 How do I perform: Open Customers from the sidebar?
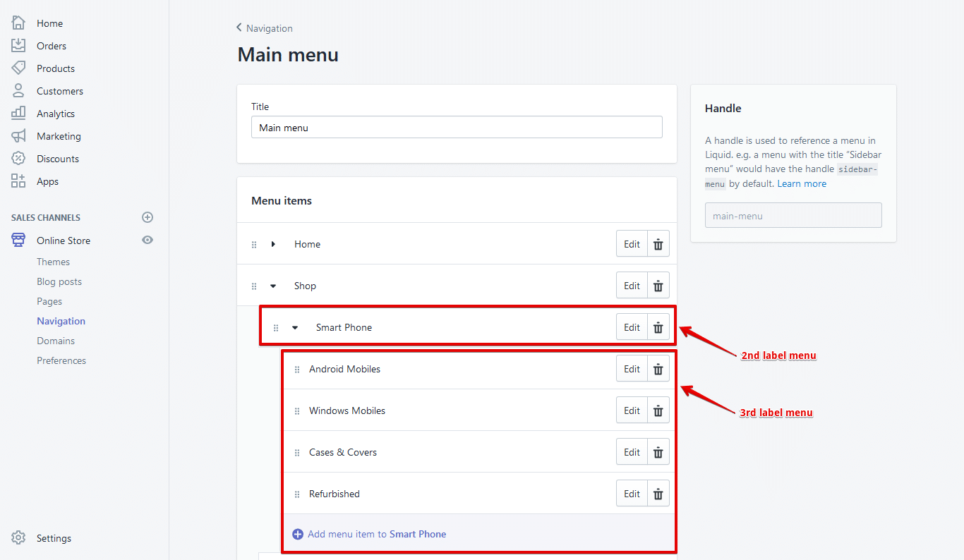[x=60, y=90]
